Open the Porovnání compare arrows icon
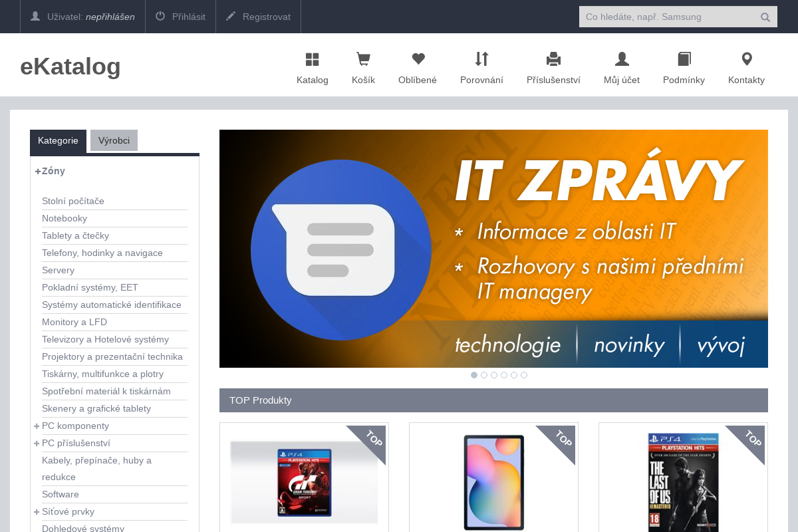798x532 pixels. pyautogui.click(x=481, y=60)
